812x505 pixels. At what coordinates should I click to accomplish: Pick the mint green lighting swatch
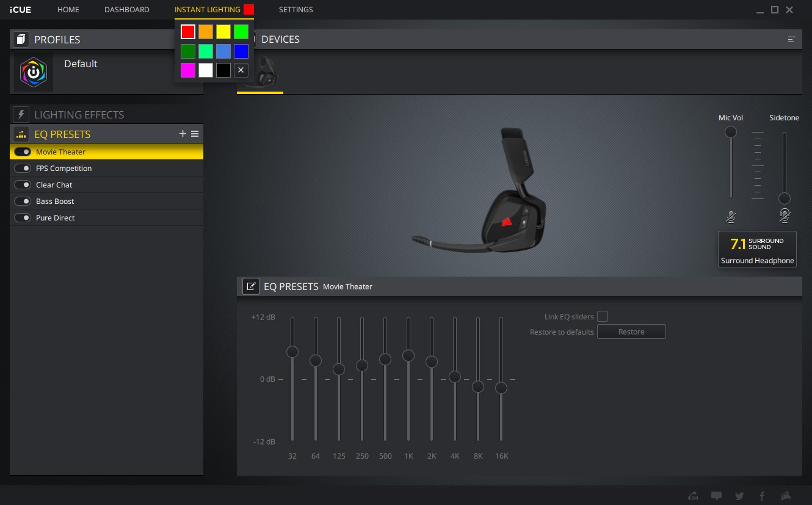[x=206, y=51]
